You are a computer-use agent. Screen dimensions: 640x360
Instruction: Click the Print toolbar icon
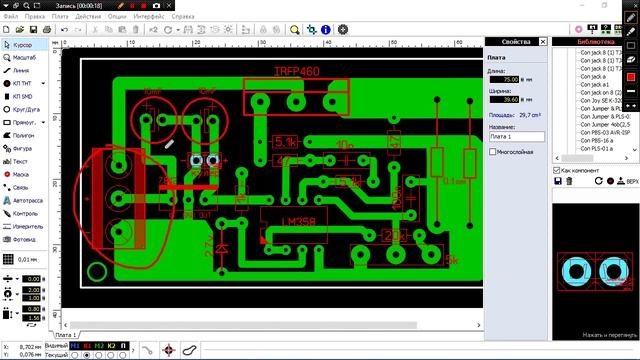pyautogui.click(x=47, y=30)
